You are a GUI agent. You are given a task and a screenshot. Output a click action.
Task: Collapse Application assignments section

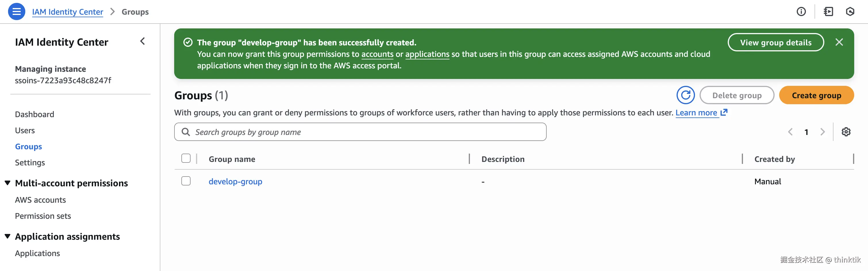coord(7,236)
